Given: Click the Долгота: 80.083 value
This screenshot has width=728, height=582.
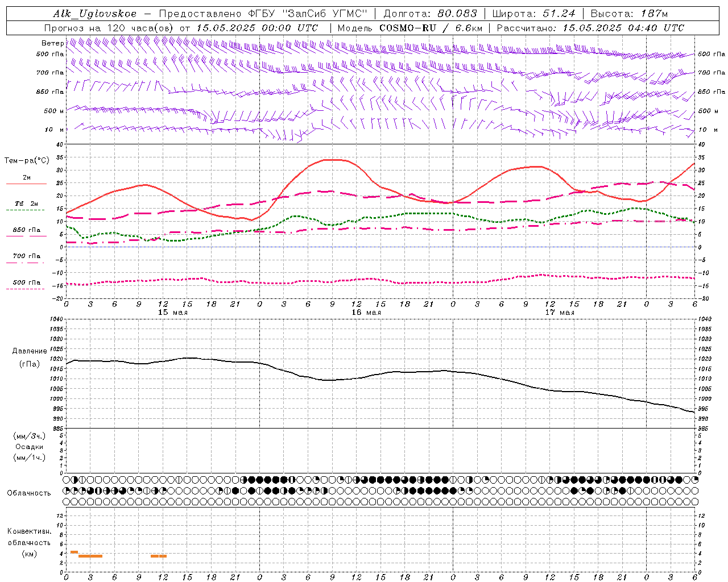Looking at the screenshot, I should 430,14.
